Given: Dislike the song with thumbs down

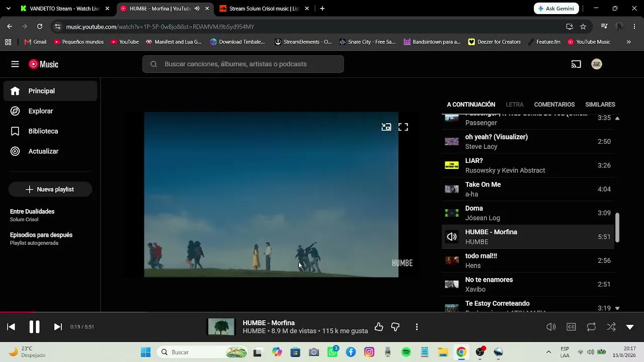Looking at the screenshot, I should pyautogui.click(x=395, y=327).
